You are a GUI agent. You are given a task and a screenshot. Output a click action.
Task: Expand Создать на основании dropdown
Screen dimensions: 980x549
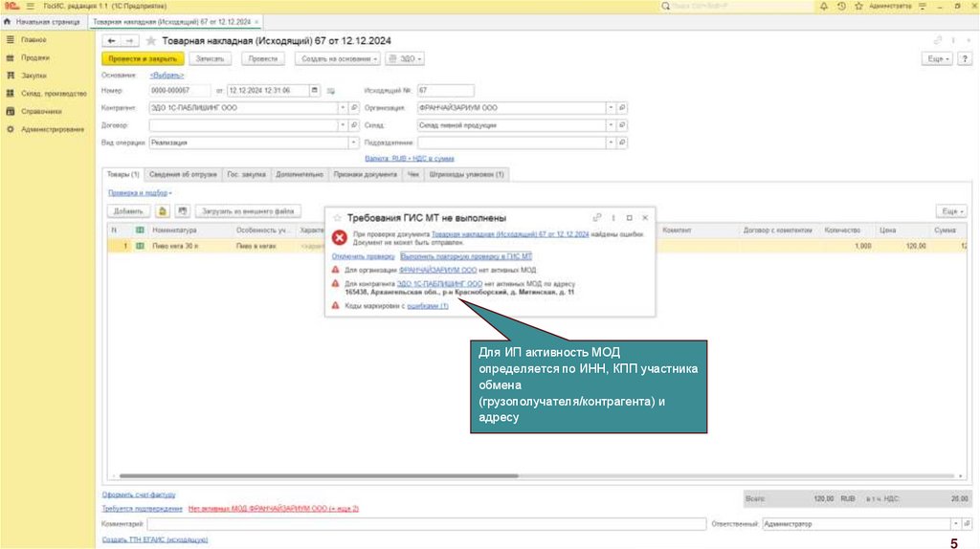338,58
